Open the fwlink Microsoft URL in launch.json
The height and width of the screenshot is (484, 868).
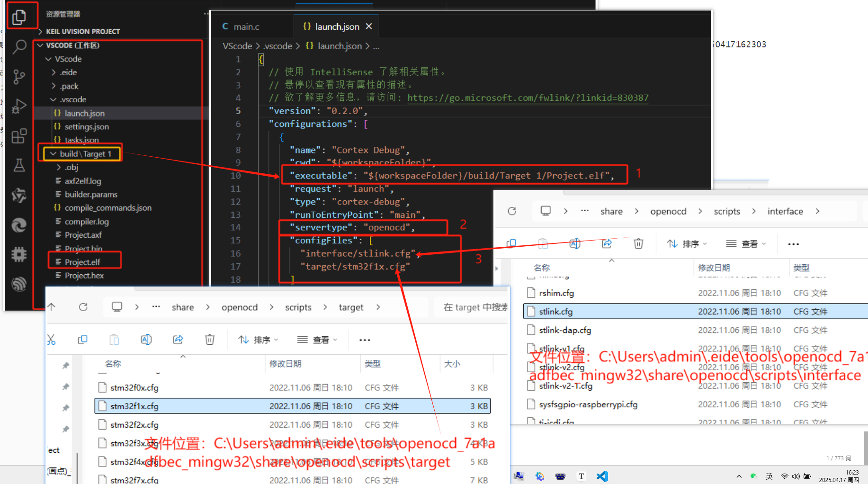[528, 98]
